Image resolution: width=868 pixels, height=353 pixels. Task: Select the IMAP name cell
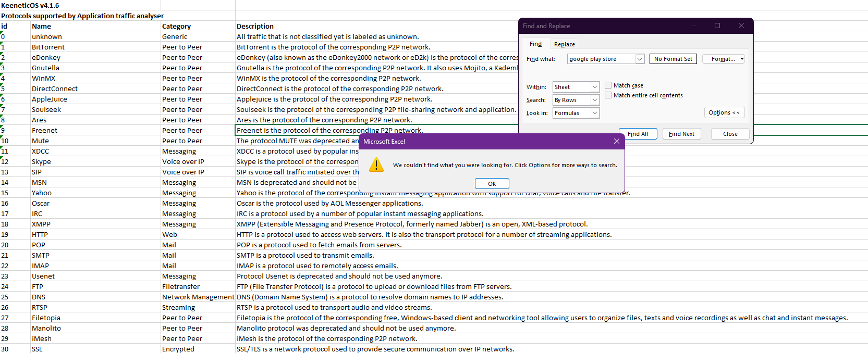click(x=95, y=266)
